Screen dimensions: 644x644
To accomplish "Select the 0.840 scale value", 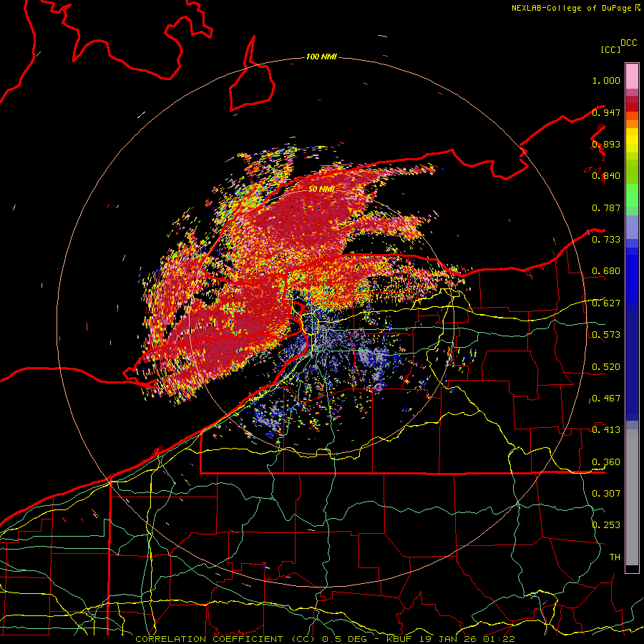I will pos(606,176).
